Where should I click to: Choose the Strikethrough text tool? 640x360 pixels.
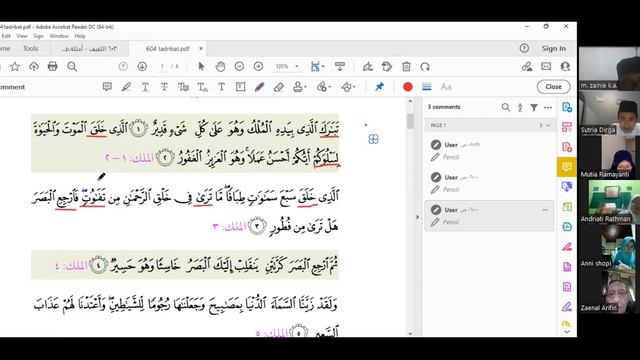tap(164, 87)
